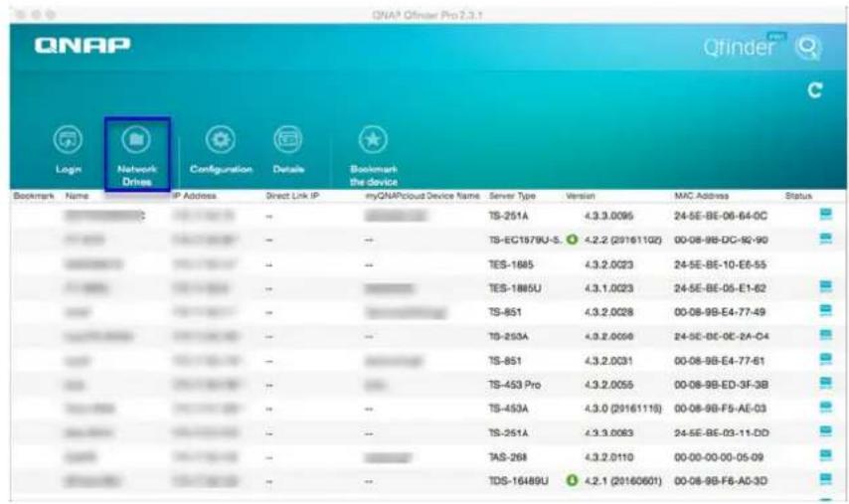Sort by the Name column header
The height and width of the screenshot is (504, 849).
77,196
